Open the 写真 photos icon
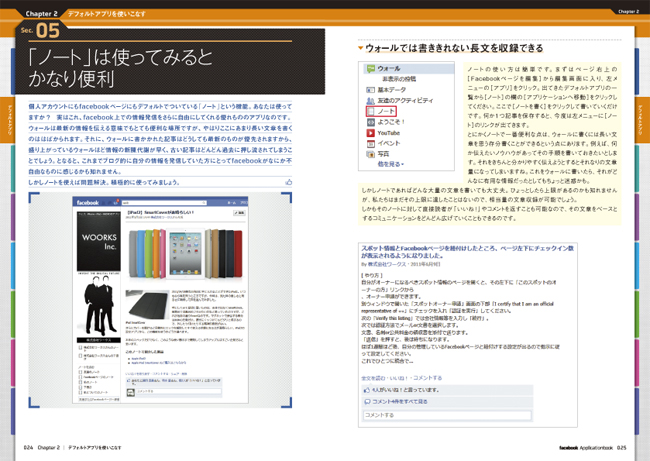Image resolution: width=650 pixels, height=461 pixels. point(371,154)
